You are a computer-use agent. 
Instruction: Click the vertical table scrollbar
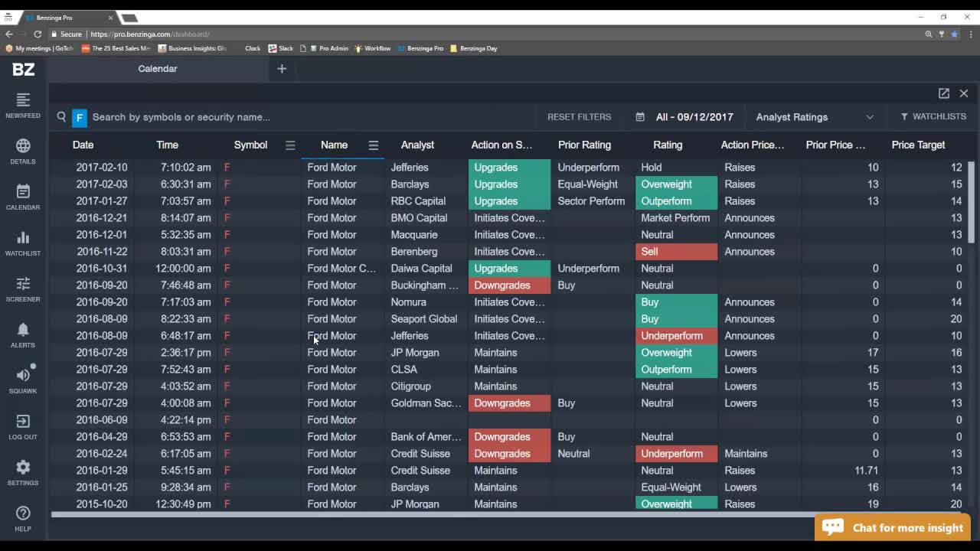(972, 203)
